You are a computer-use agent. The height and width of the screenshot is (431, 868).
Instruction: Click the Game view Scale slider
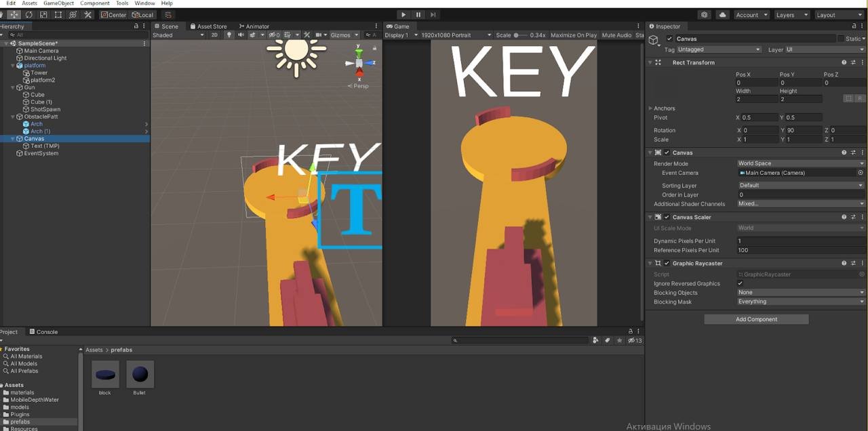coord(521,35)
